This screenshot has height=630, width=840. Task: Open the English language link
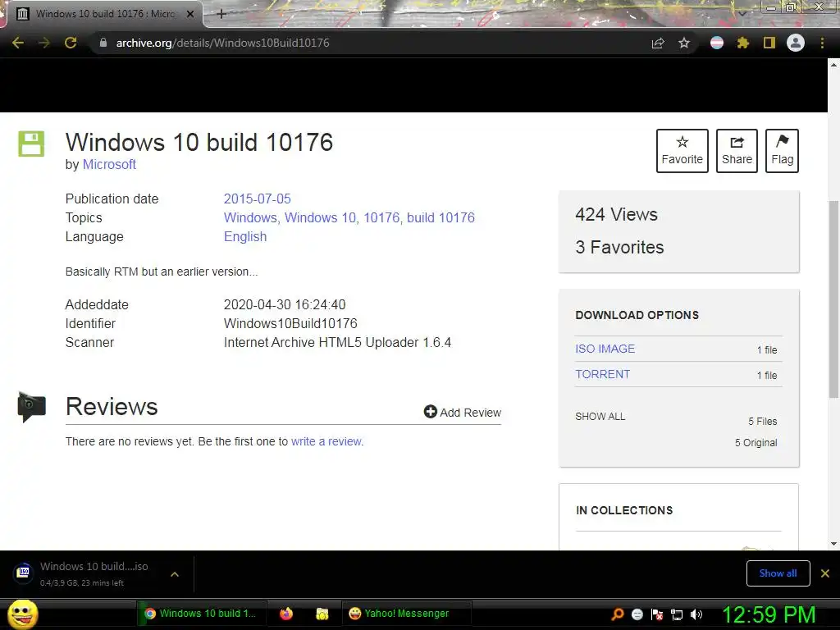(x=245, y=237)
